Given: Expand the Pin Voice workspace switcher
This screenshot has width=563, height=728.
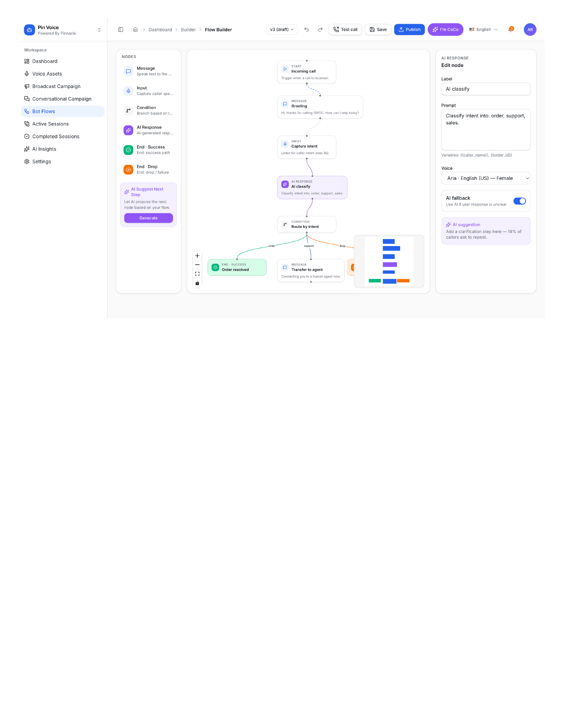Looking at the screenshot, I should click(99, 30).
